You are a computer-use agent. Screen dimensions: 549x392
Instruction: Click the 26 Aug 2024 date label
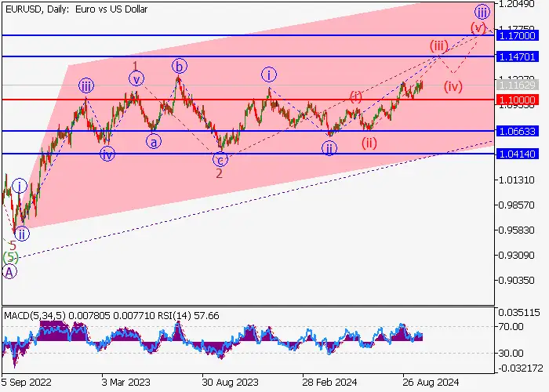[431, 383]
